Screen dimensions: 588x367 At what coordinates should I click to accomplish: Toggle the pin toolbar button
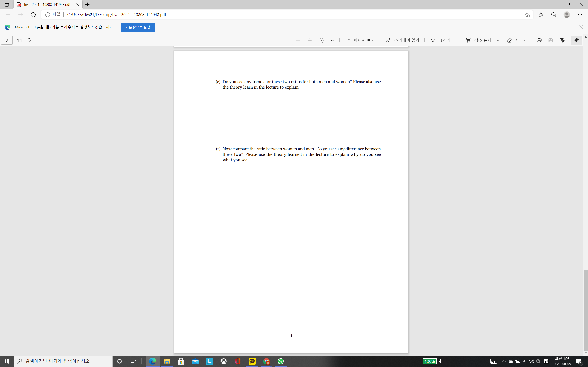click(x=576, y=40)
